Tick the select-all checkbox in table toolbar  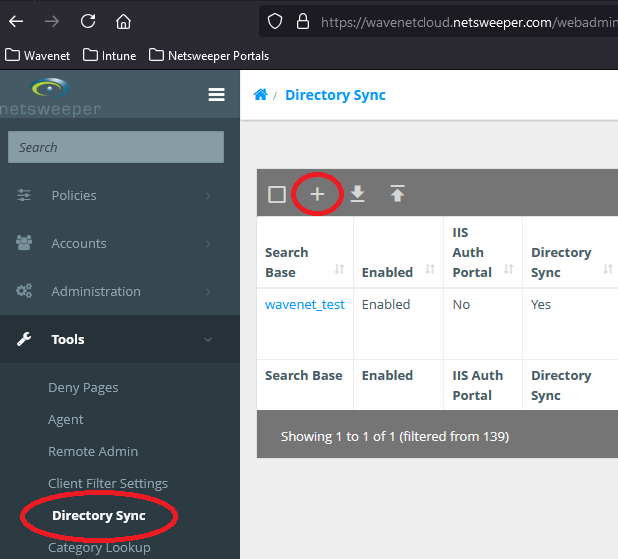coord(277,195)
